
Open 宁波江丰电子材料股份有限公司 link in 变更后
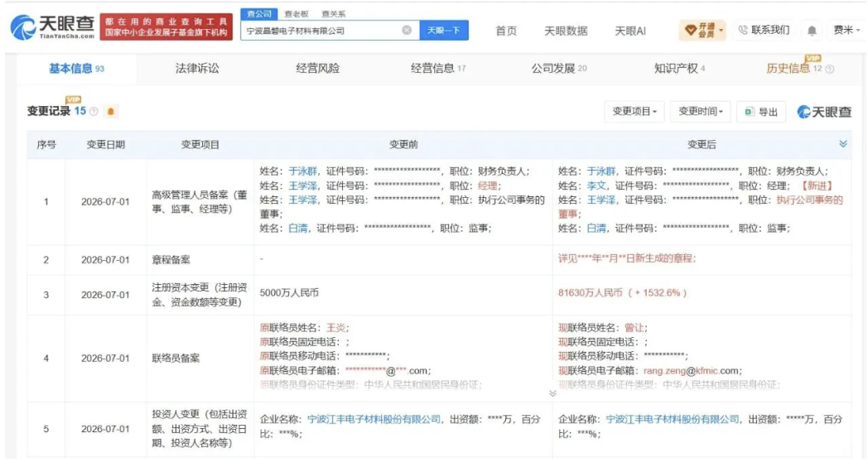pos(673,420)
